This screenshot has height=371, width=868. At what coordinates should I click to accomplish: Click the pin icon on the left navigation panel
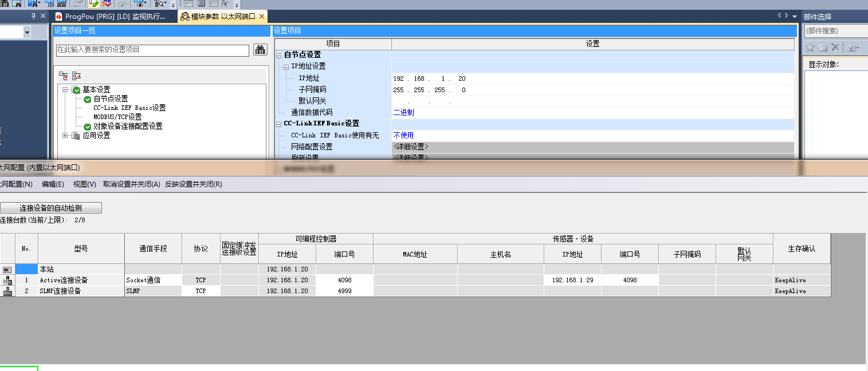33,17
